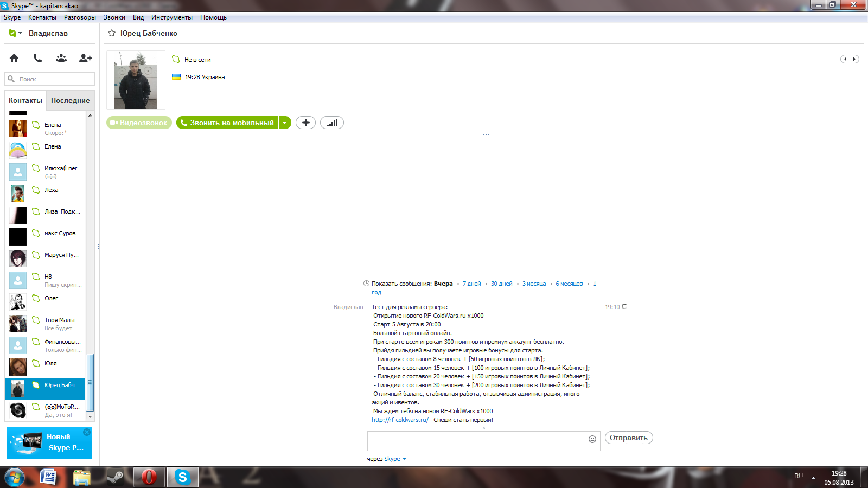
Task: Call mobile with Звонить на мобильный
Action: click(227, 123)
